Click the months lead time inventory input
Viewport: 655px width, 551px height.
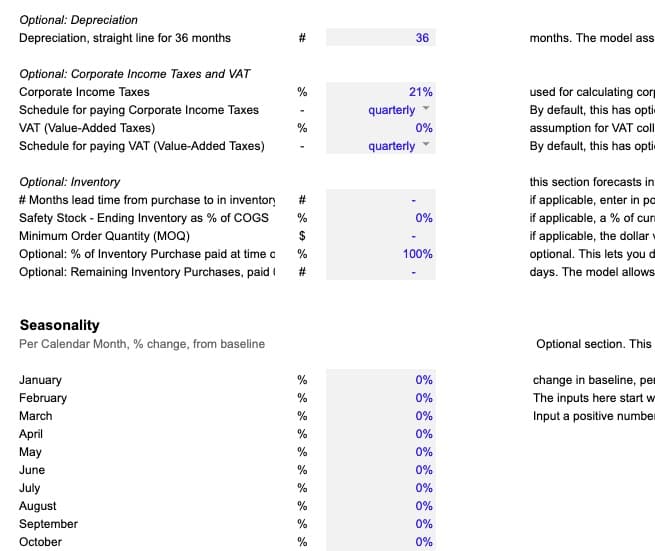click(381, 200)
